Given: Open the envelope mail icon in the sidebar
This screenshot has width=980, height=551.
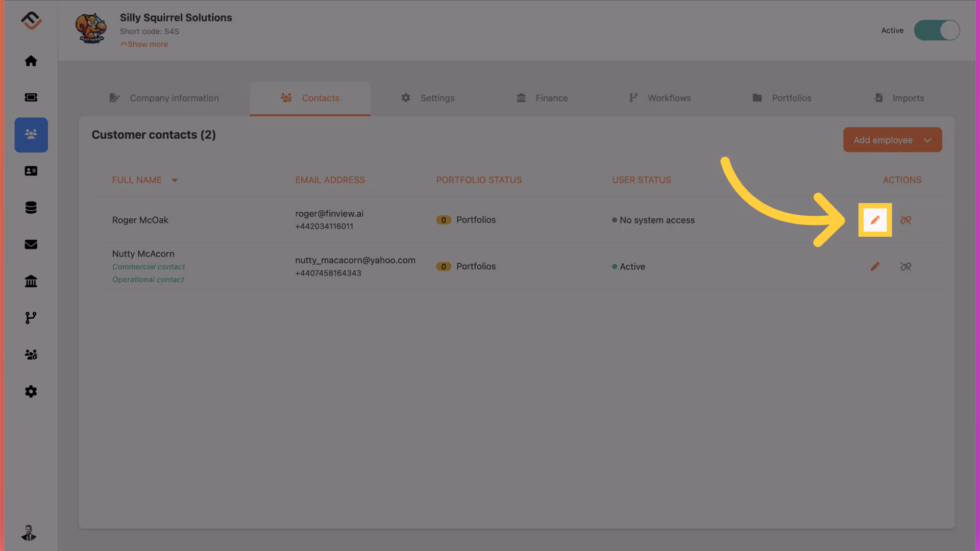Looking at the screenshot, I should [x=31, y=244].
